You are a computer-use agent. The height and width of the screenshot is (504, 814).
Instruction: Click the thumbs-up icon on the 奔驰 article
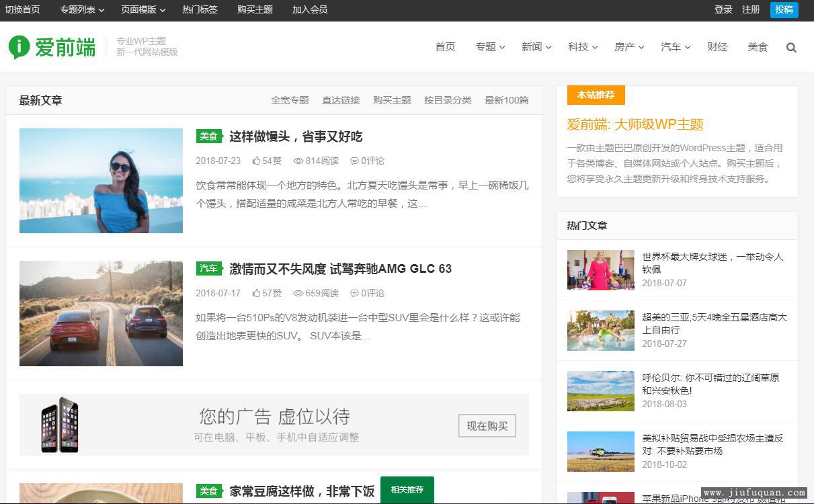click(x=256, y=294)
